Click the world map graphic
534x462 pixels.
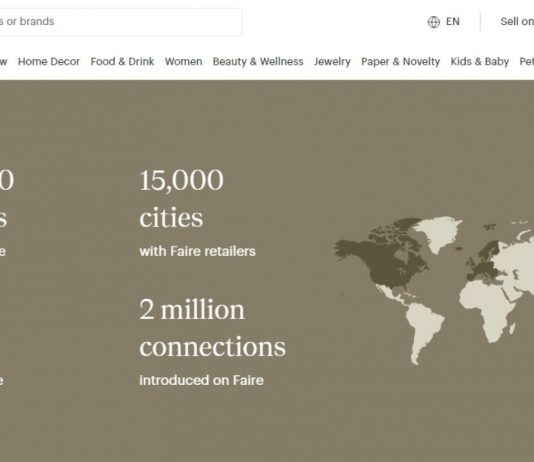click(x=434, y=290)
